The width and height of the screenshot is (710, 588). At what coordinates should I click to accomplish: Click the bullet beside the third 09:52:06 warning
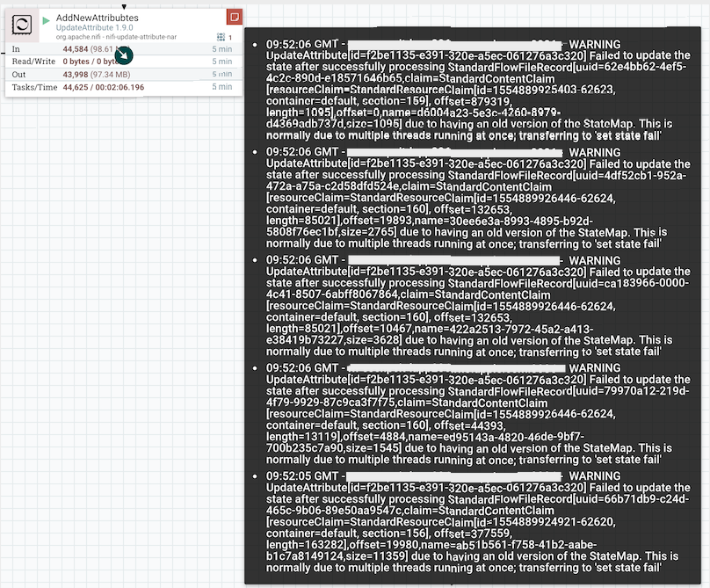click(256, 261)
